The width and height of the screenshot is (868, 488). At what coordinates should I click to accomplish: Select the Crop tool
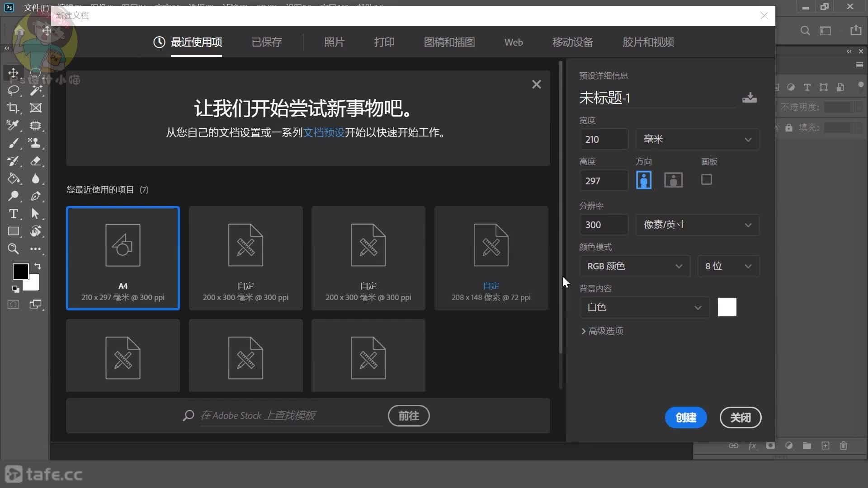tap(13, 108)
